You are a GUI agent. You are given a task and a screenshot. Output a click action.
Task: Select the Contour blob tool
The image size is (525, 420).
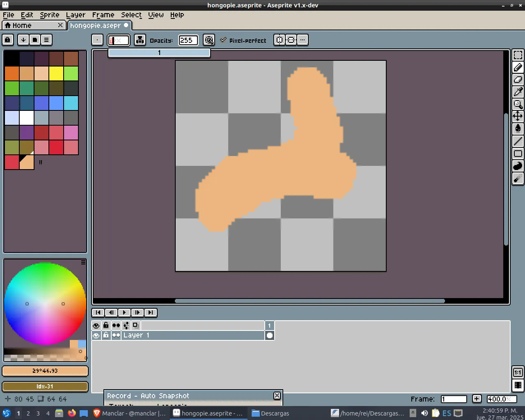pyautogui.click(x=518, y=166)
